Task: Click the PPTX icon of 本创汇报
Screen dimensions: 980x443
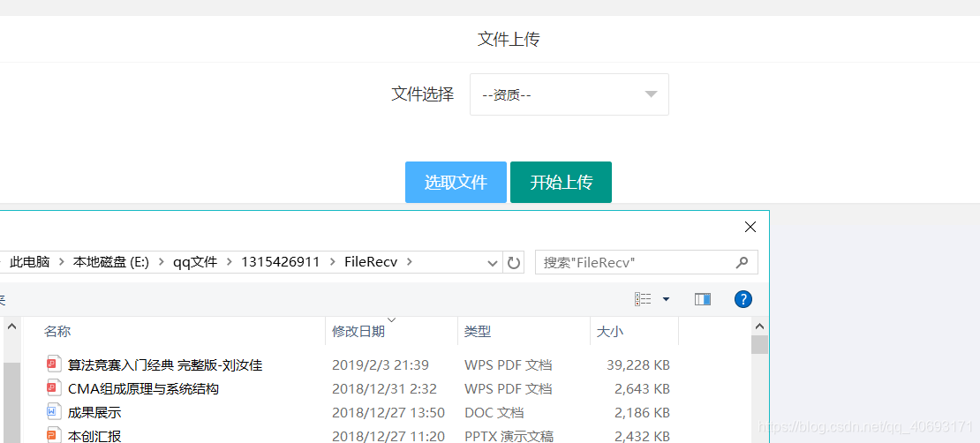Action: click(x=53, y=435)
